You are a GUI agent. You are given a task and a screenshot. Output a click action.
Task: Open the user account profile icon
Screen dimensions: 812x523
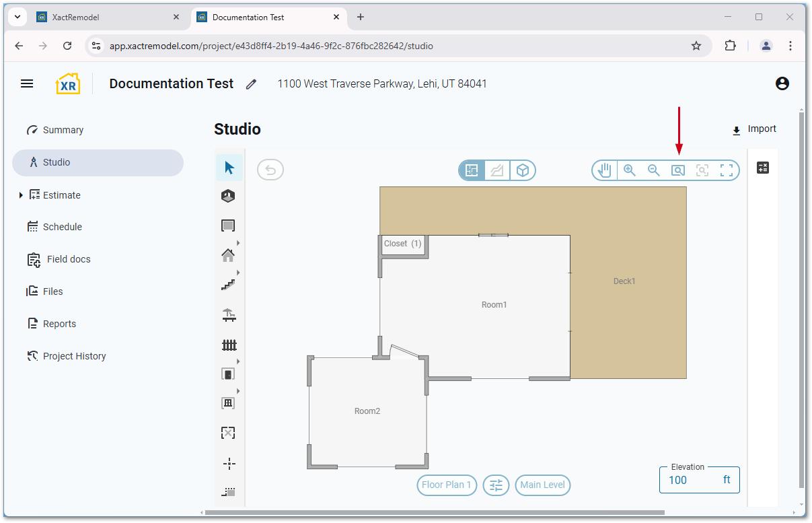[782, 83]
